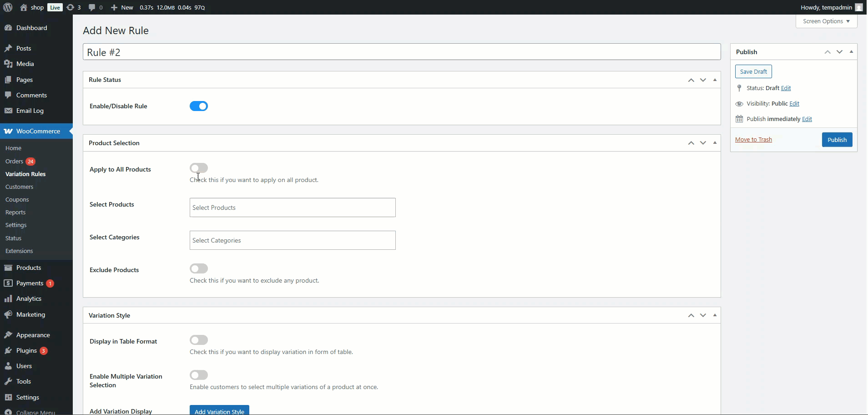
Task: Click the updates icon in admin bar
Action: (x=70, y=7)
